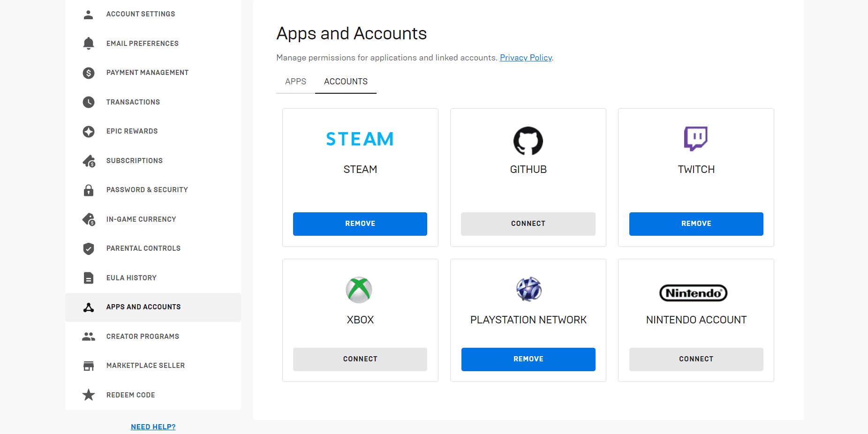This screenshot has width=868, height=434.
Task: Select the ACCOUNTS tab
Action: 346,81
